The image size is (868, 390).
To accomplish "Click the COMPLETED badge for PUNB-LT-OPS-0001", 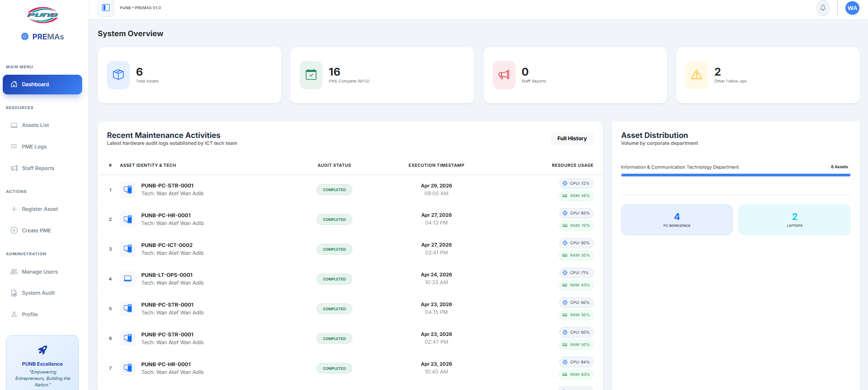I will point(334,279).
